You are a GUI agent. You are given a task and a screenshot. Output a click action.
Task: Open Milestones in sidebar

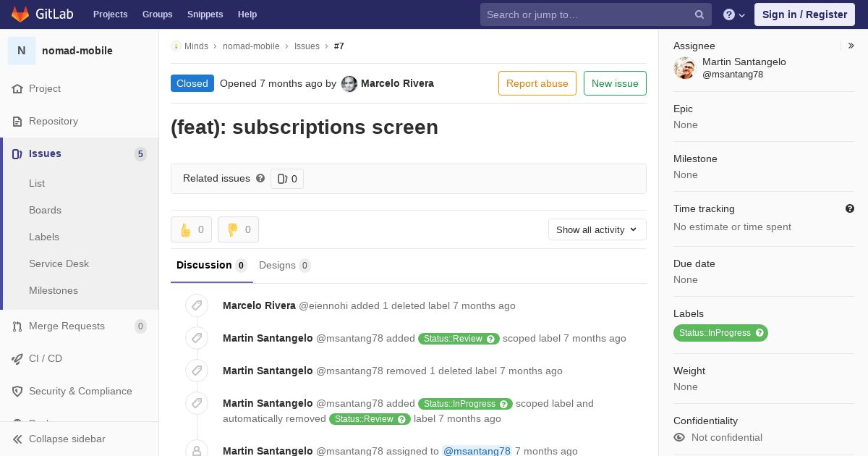click(54, 290)
